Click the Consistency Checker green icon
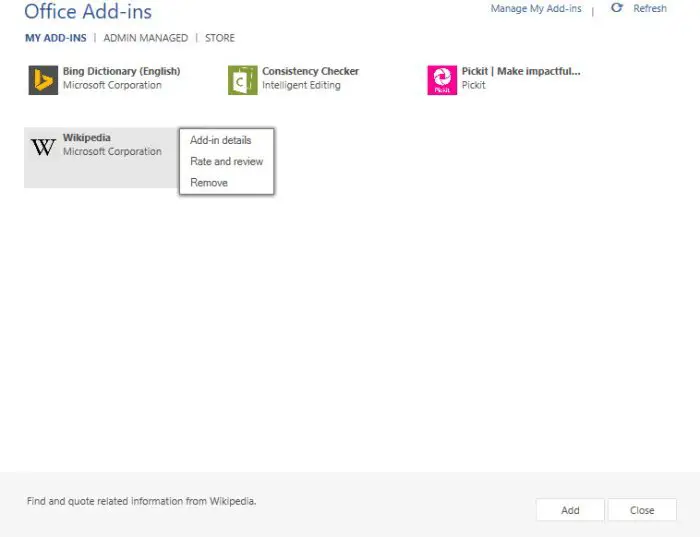The image size is (700, 537). click(x=242, y=80)
